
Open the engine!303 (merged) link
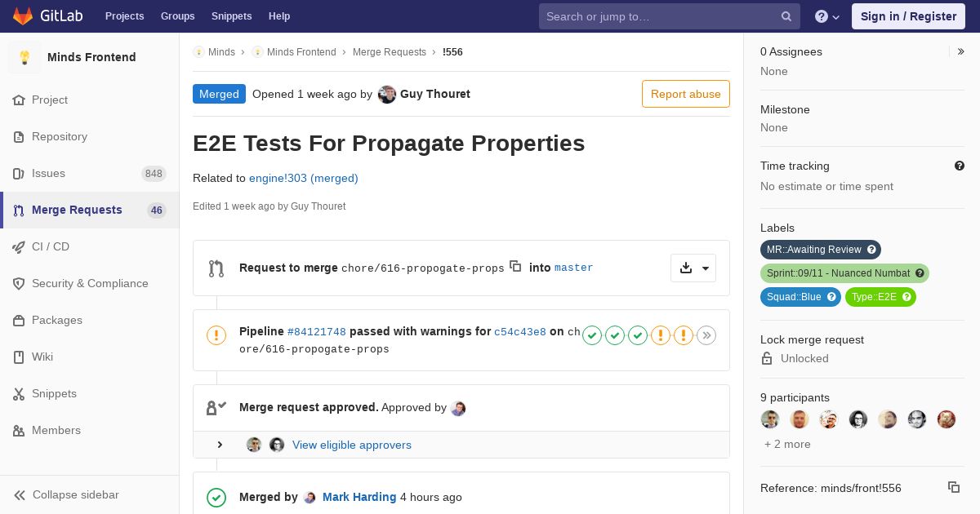coord(304,178)
